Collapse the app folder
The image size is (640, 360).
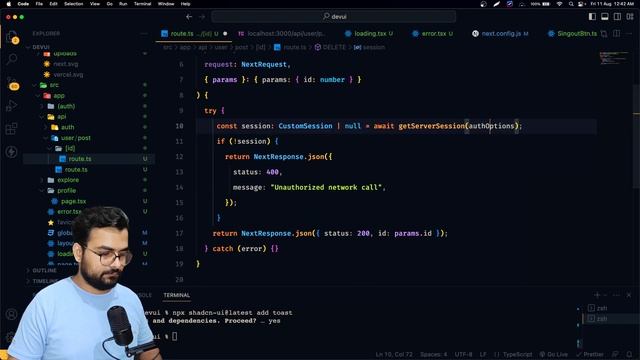click(x=59, y=96)
